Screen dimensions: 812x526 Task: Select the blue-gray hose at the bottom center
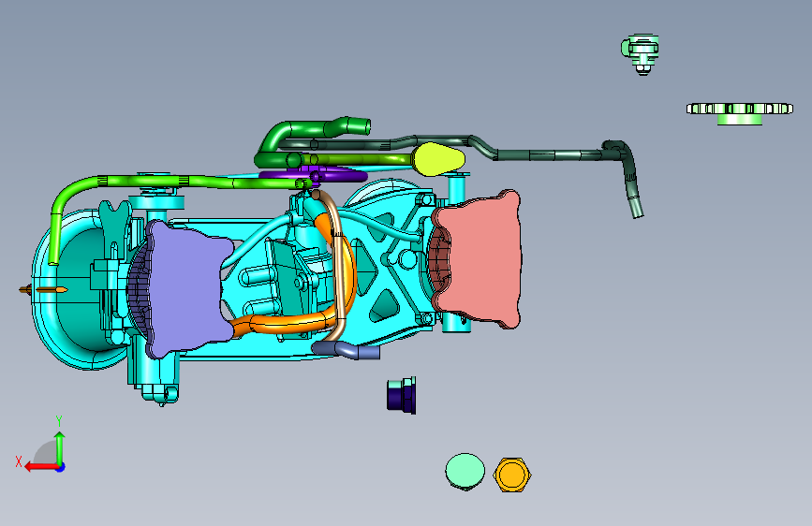coord(346,350)
